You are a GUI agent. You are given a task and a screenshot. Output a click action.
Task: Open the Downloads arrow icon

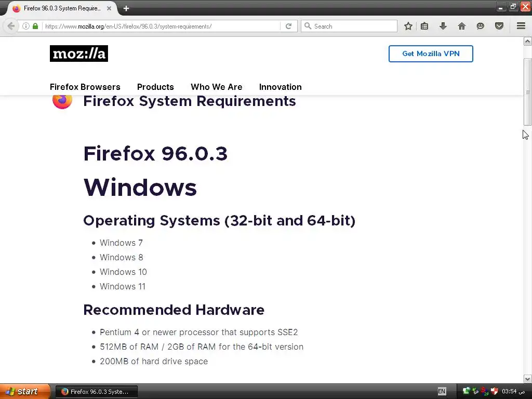tap(443, 26)
